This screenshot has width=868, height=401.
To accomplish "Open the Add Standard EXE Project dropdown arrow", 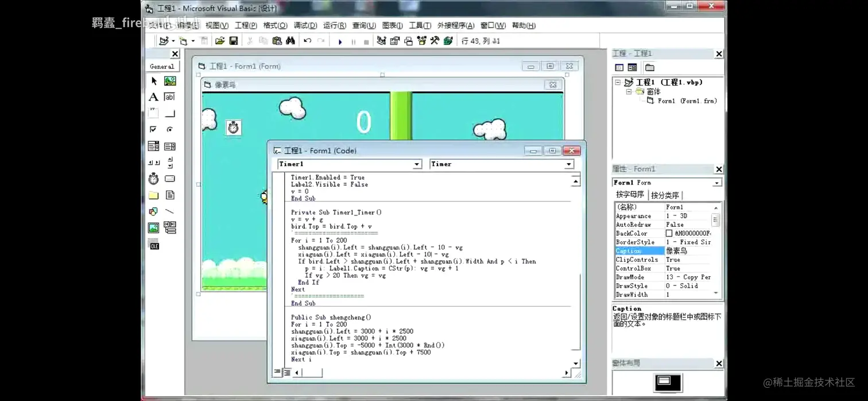I will [173, 41].
